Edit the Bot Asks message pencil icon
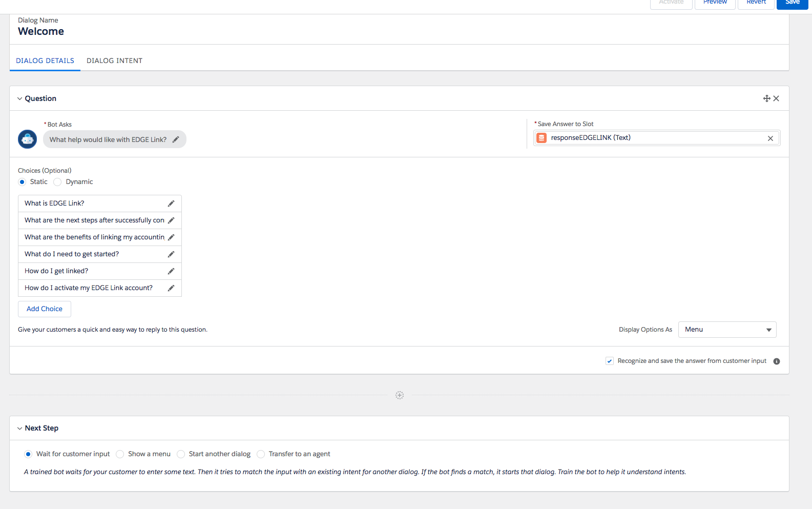Viewport: 812px width, 509px height. 176,139
